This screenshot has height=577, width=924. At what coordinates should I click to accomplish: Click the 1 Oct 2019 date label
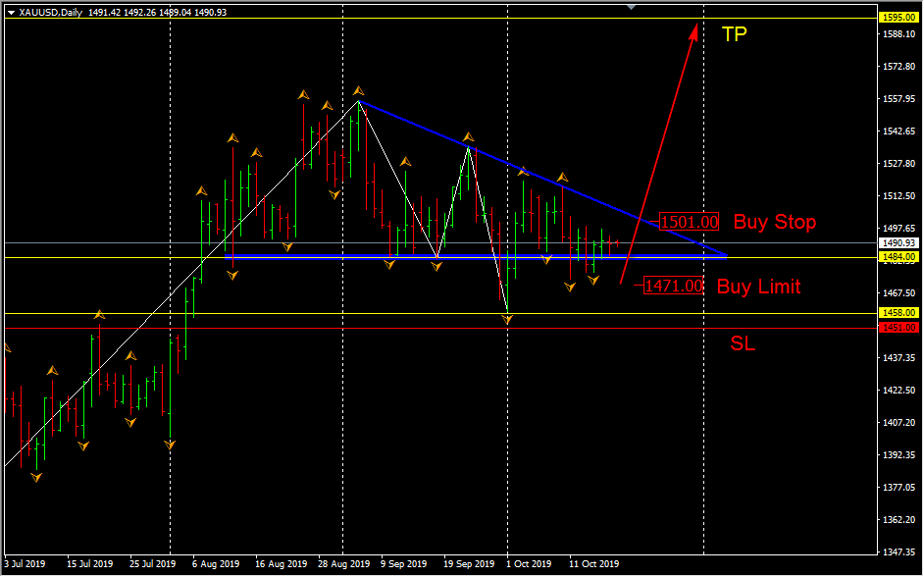[530, 564]
